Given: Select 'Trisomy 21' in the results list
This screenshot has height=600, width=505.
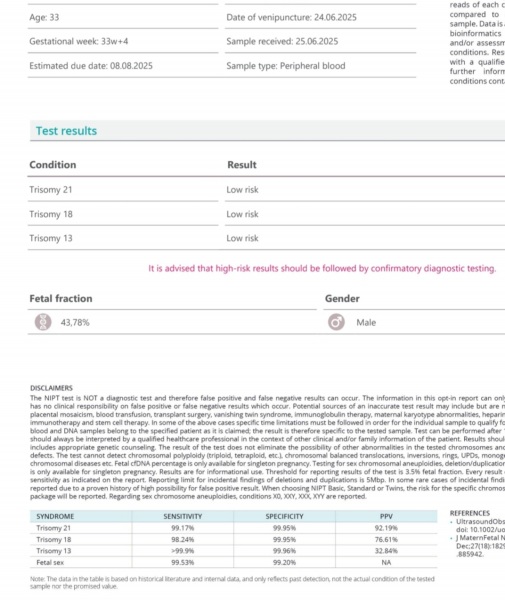Looking at the screenshot, I should point(51,190).
